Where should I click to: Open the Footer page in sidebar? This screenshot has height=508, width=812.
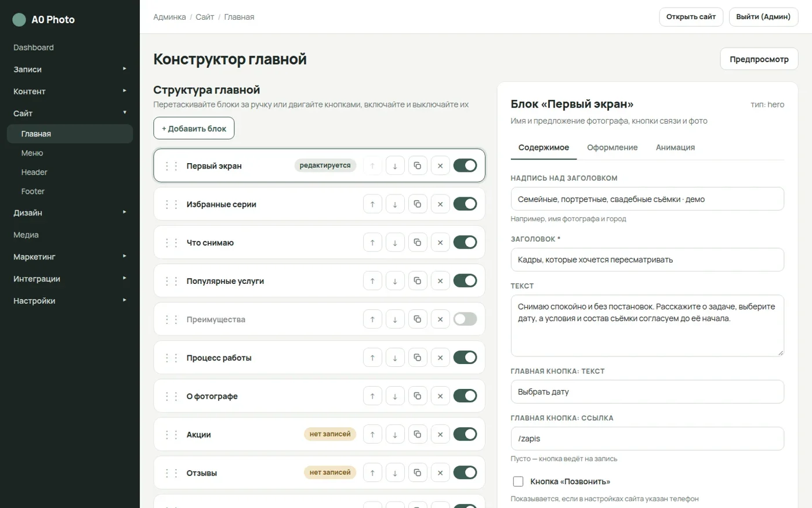(x=70, y=191)
